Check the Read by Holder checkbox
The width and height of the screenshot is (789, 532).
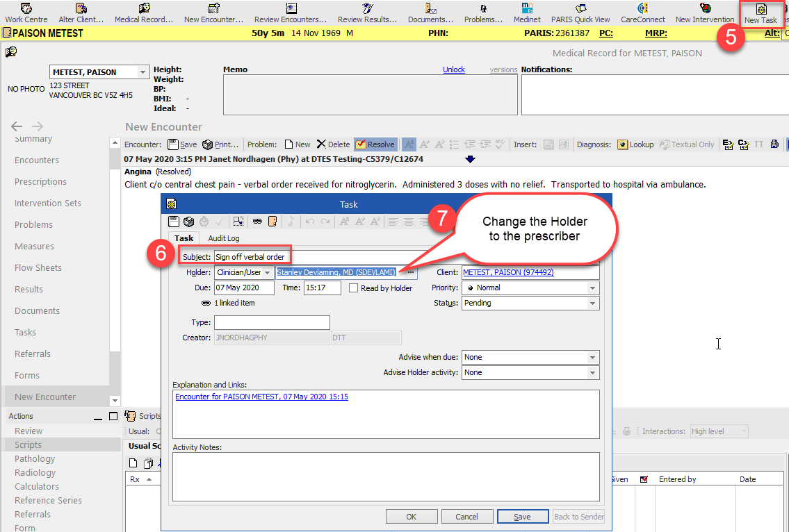pyautogui.click(x=354, y=288)
